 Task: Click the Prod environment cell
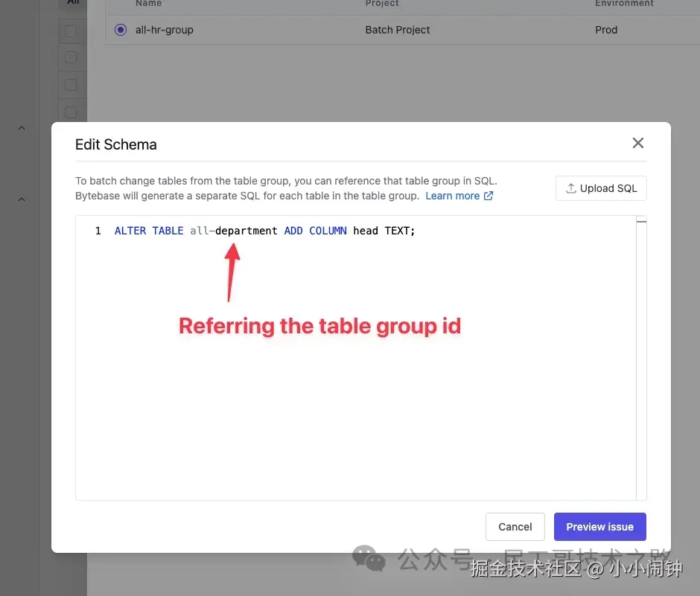point(606,30)
